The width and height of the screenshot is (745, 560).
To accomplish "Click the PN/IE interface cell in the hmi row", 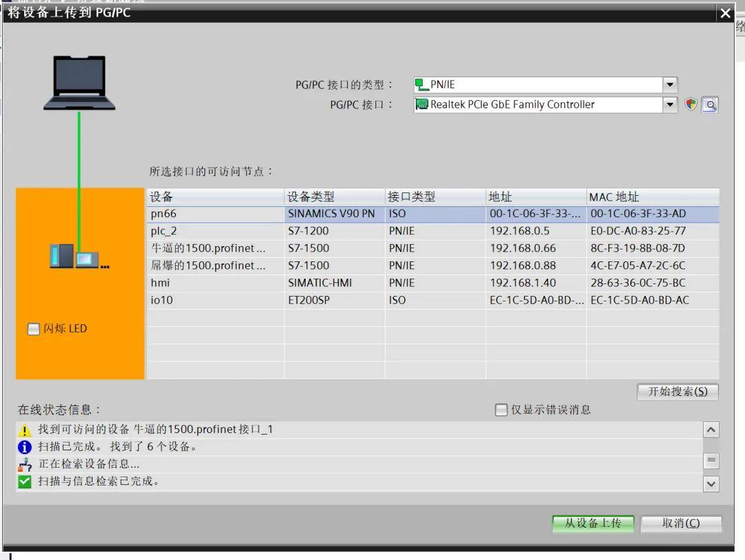I will click(x=435, y=283).
